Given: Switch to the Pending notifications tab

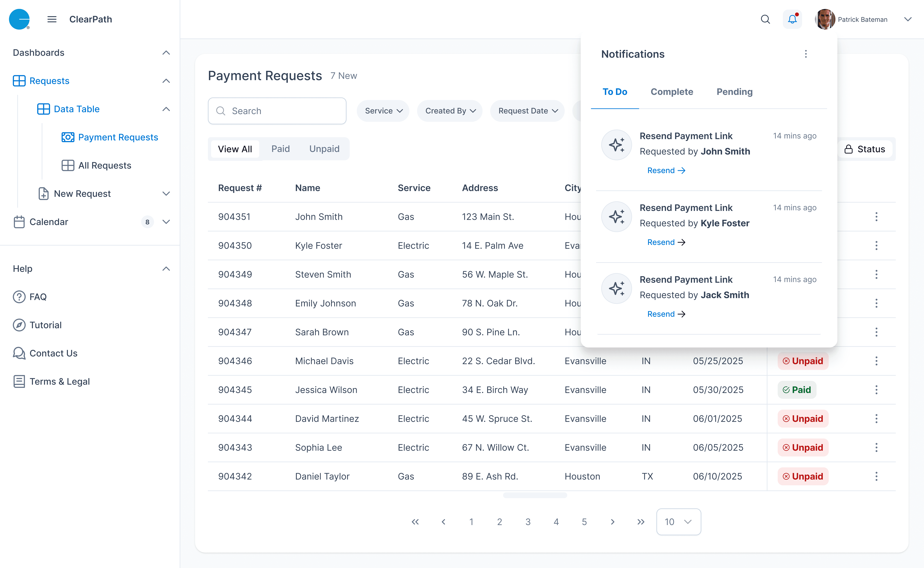Looking at the screenshot, I should tap(734, 92).
